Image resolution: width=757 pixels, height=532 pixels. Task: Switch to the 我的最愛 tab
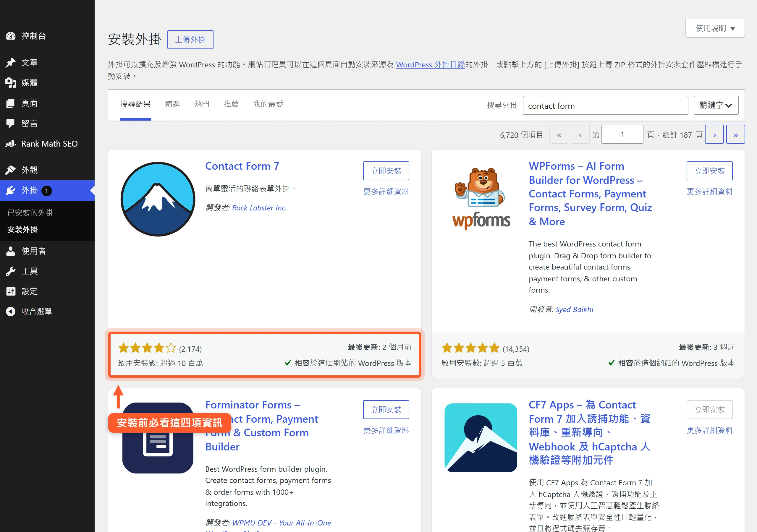268,104
